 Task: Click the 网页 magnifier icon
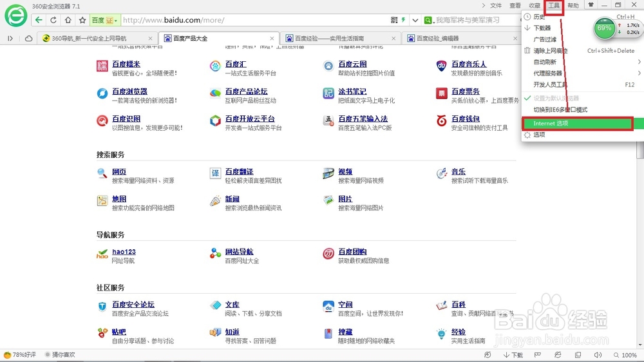pos(102,173)
